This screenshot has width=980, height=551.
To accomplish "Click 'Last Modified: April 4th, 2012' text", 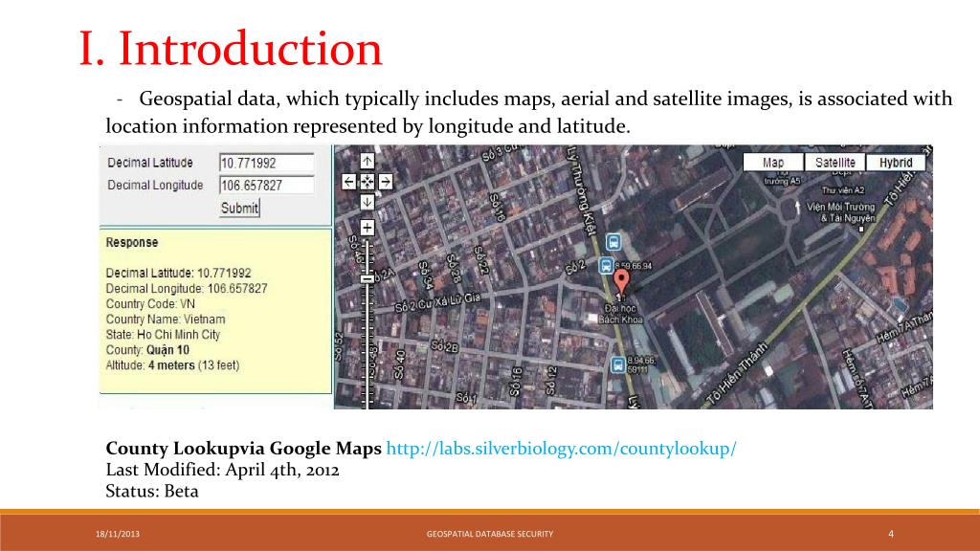I will click(222, 470).
